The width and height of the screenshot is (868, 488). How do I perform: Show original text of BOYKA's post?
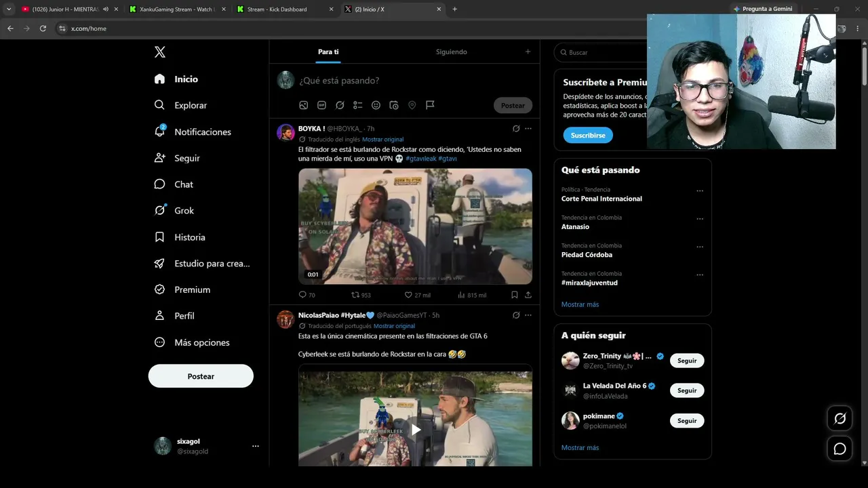click(x=383, y=139)
